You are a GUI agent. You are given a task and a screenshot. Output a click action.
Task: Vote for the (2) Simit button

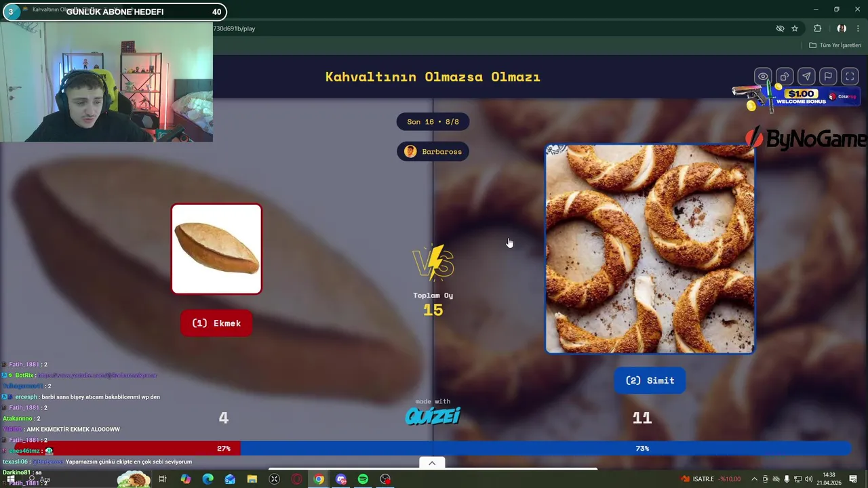pos(650,380)
